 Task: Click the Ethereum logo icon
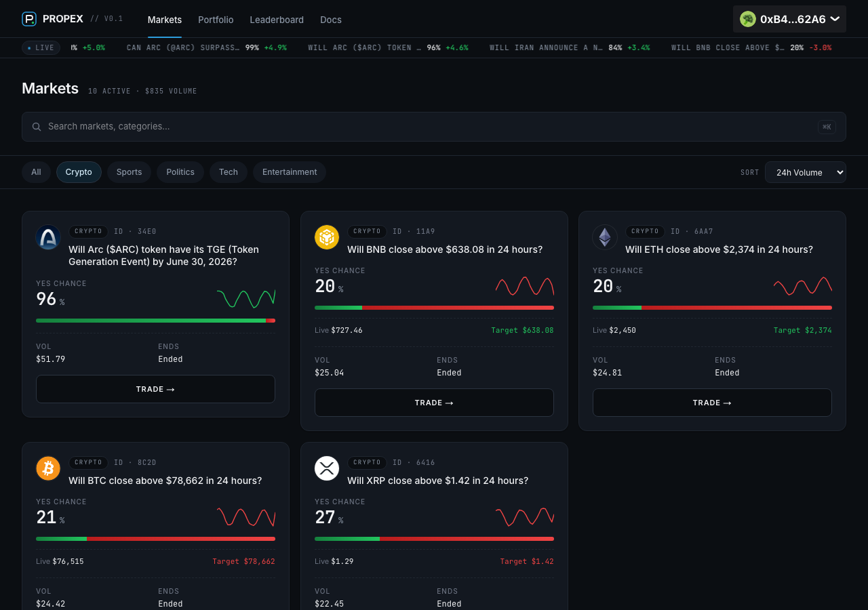pyautogui.click(x=605, y=237)
